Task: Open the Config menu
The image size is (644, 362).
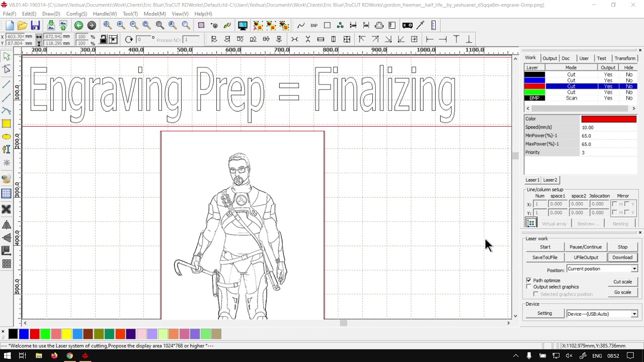Action: 76,14
